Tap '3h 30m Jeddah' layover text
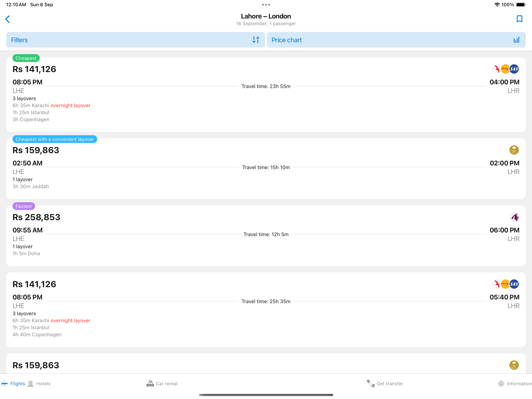This screenshot has height=399, width=532. pos(31,186)
